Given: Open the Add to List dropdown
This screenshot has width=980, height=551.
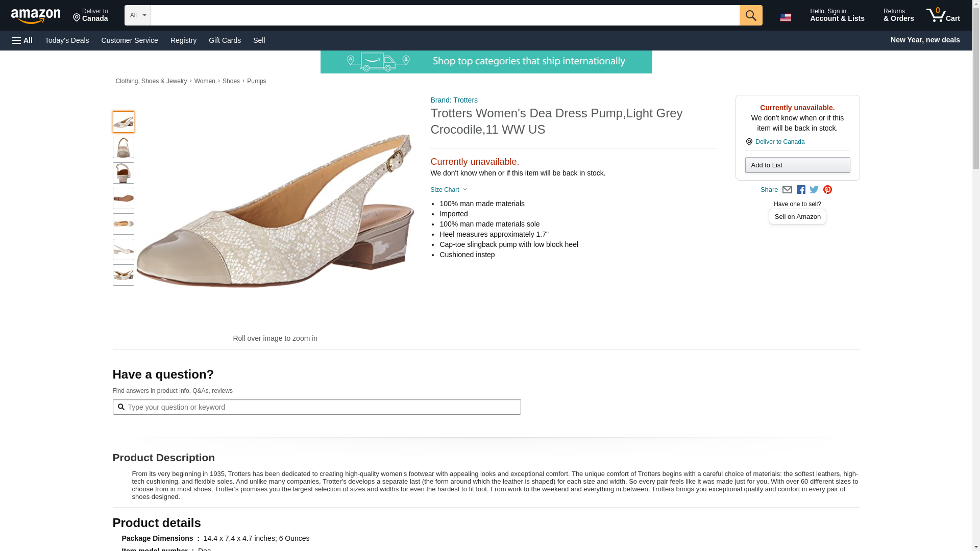Looking at the screenshot, I should click(x=797, y=165).
